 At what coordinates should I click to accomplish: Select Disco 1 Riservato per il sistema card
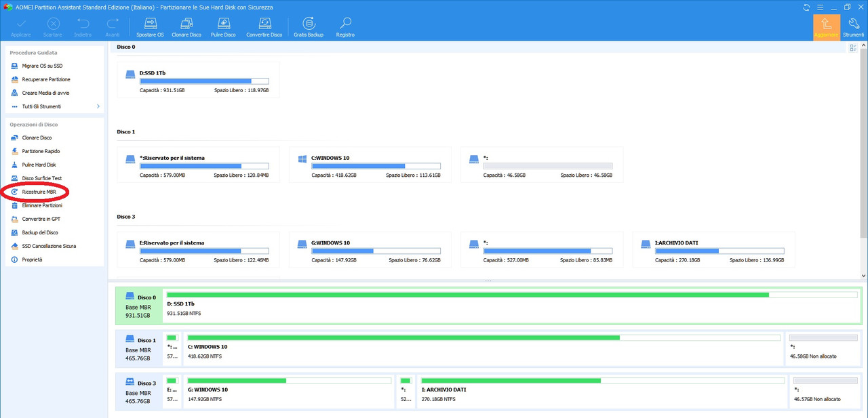coord(198,165)
